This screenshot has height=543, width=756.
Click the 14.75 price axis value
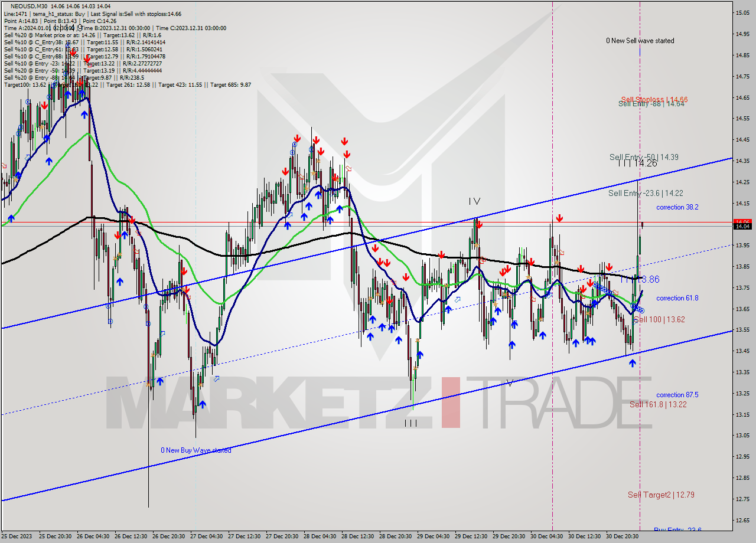point(742,76)
